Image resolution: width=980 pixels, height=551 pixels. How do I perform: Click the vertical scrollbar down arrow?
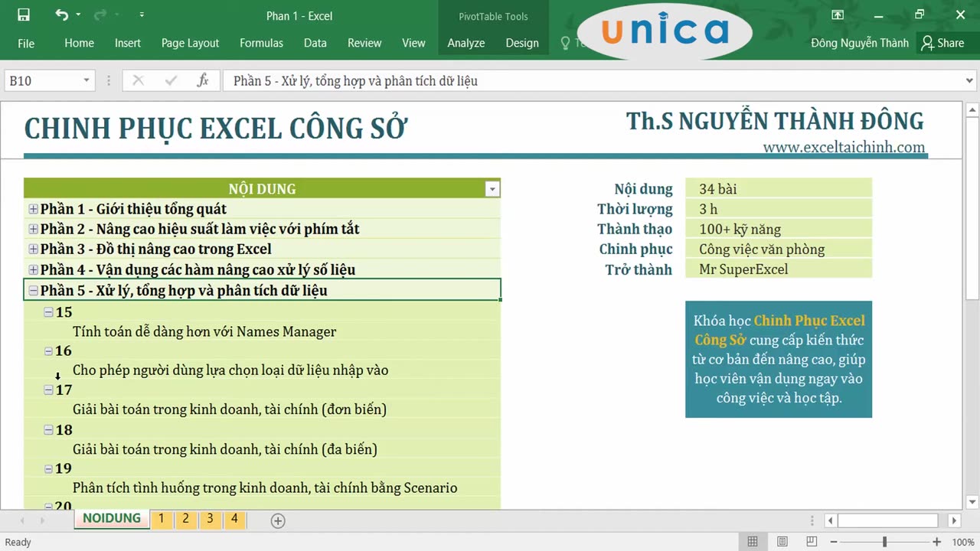(972, 502)
